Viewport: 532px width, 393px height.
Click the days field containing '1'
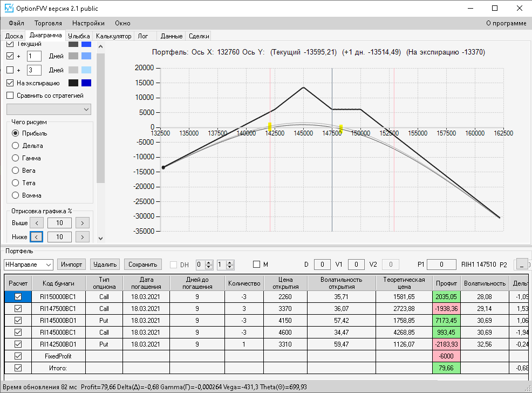coord(34,56)
